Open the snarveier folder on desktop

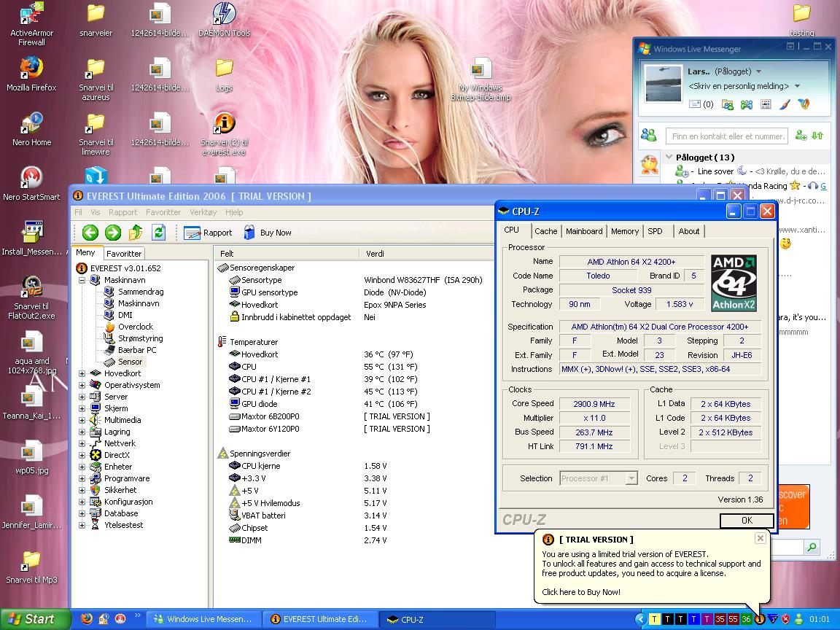point(96,20)
